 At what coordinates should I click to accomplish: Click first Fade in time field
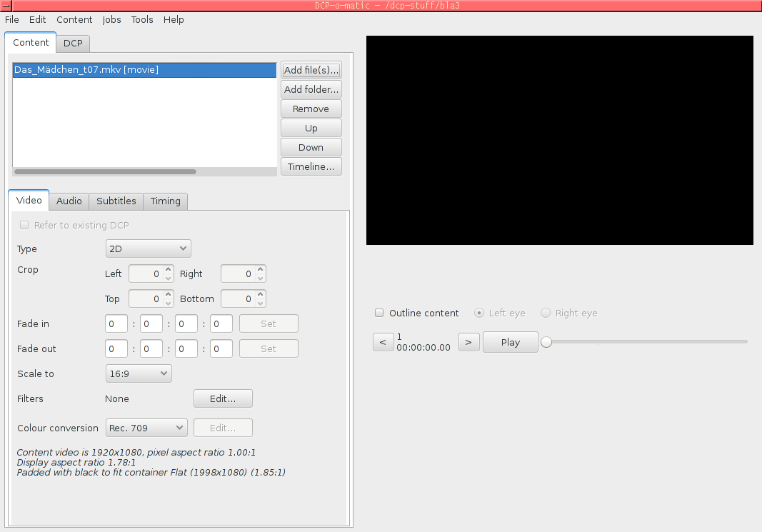[x=116, y=323]
